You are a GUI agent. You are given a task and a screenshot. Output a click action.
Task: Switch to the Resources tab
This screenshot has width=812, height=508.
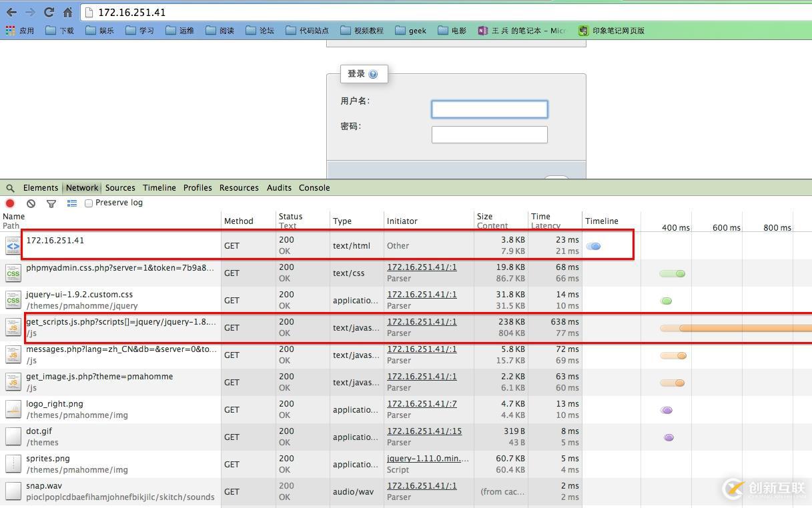(x=239, y=188)
